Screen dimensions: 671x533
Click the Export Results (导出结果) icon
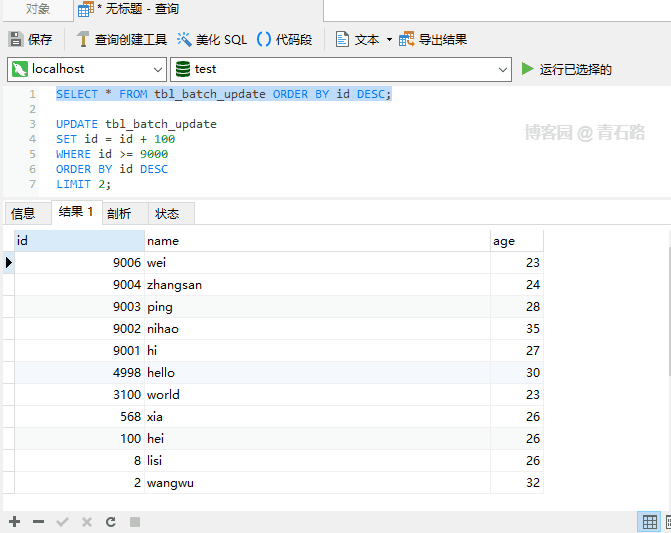407,39
